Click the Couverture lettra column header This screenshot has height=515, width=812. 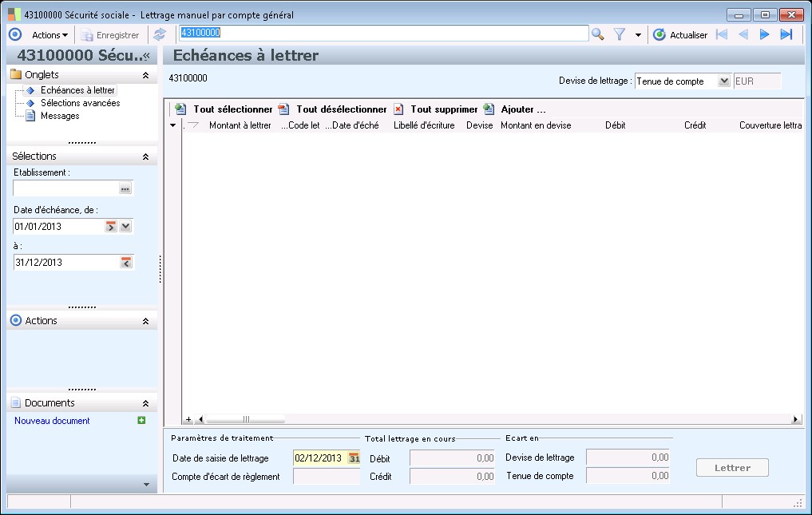(x=770, y=125)
